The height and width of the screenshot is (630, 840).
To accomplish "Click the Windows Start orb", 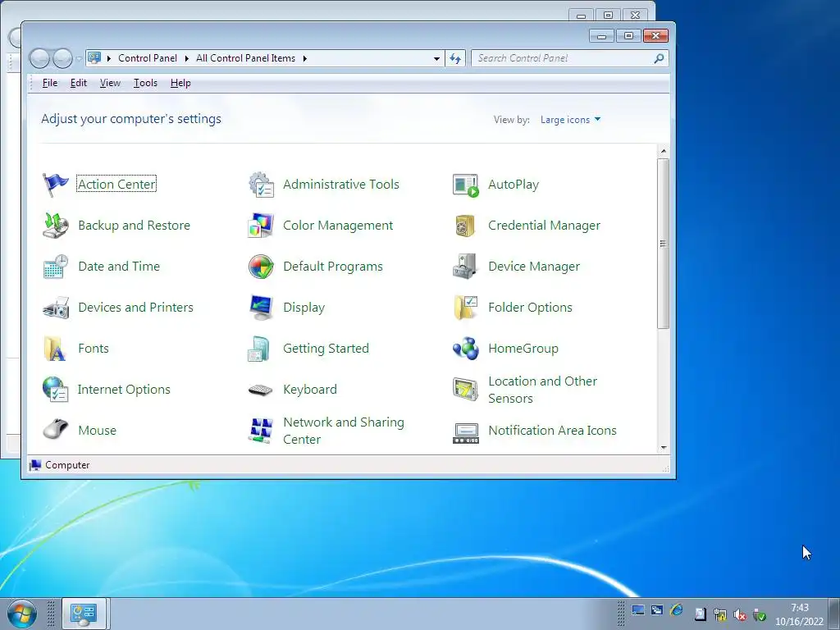I will pyautogui.click(x=22, y=614).
